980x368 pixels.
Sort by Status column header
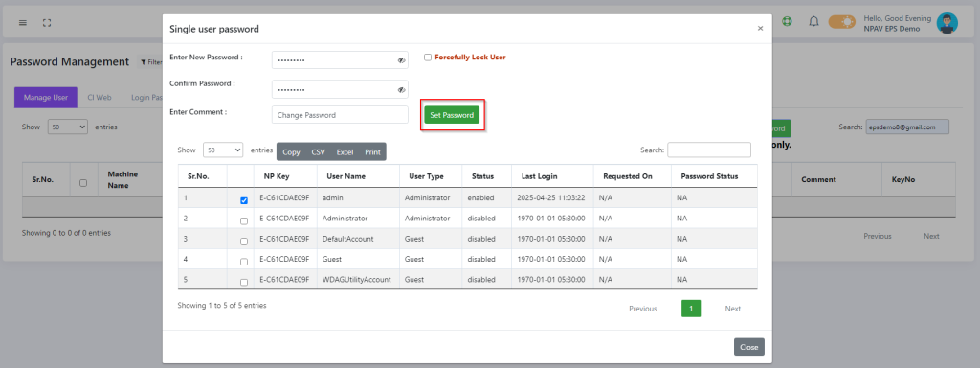(487, 176)
